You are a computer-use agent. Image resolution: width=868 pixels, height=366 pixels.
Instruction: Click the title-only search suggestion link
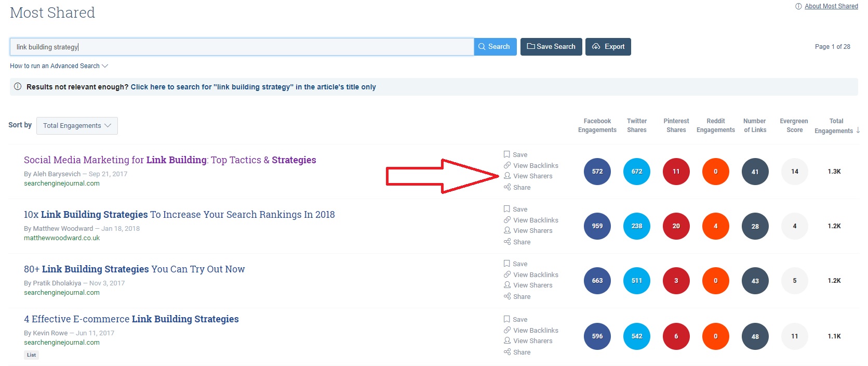(x=253, y=87)
